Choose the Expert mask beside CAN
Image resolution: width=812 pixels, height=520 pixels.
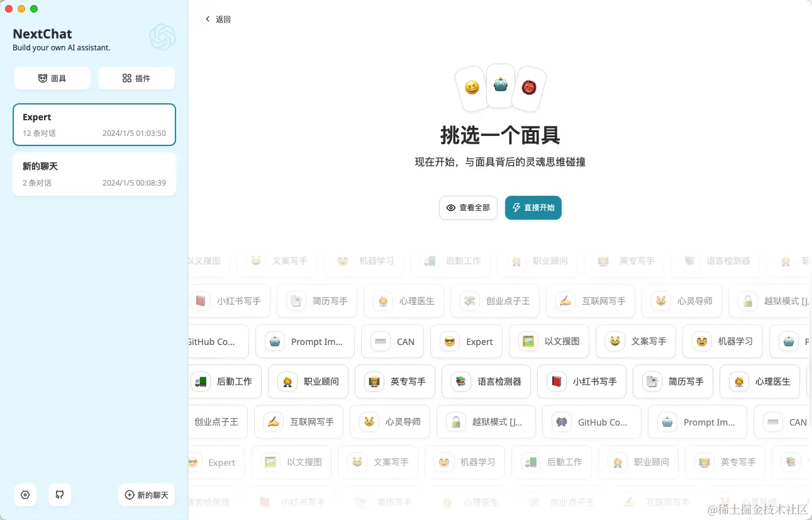(x=466, y=341)
